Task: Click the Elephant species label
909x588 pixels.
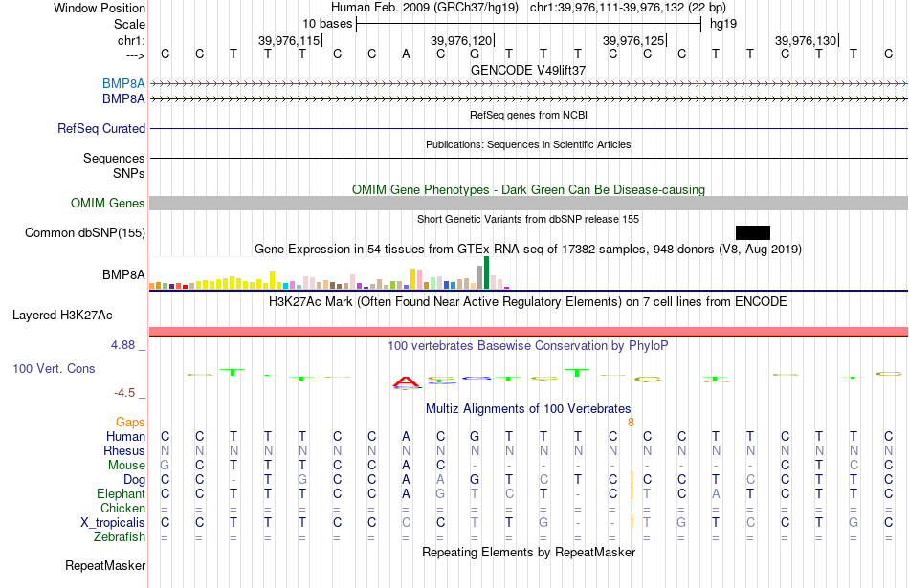Action: pos(121,493)
